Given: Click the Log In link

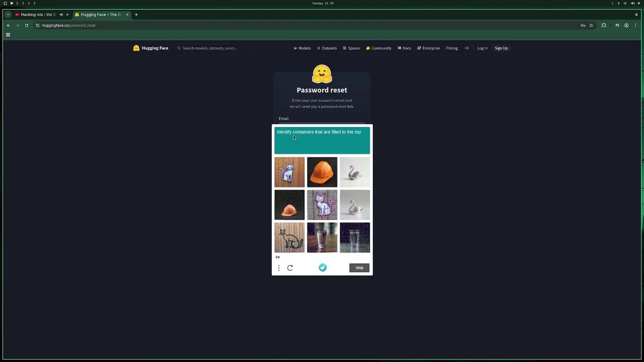Looking at the screenshot, I should (x=482, y=48).
